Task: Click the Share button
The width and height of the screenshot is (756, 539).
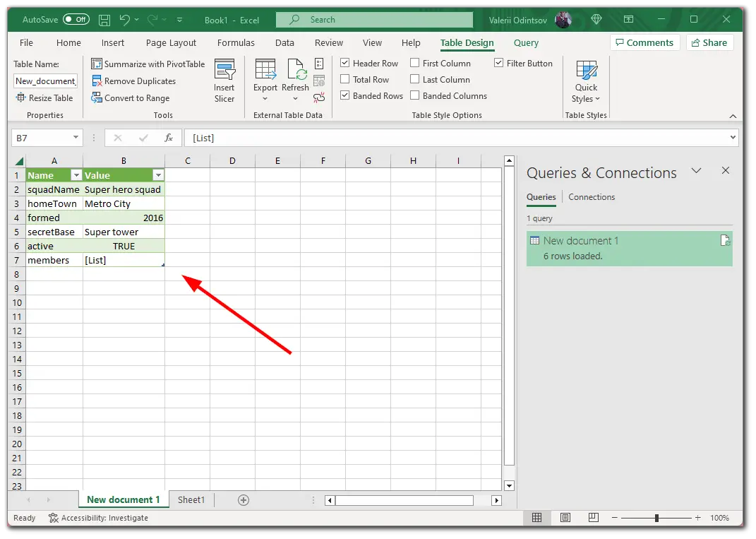Action: pyautogui.click(x=709, y=42)
